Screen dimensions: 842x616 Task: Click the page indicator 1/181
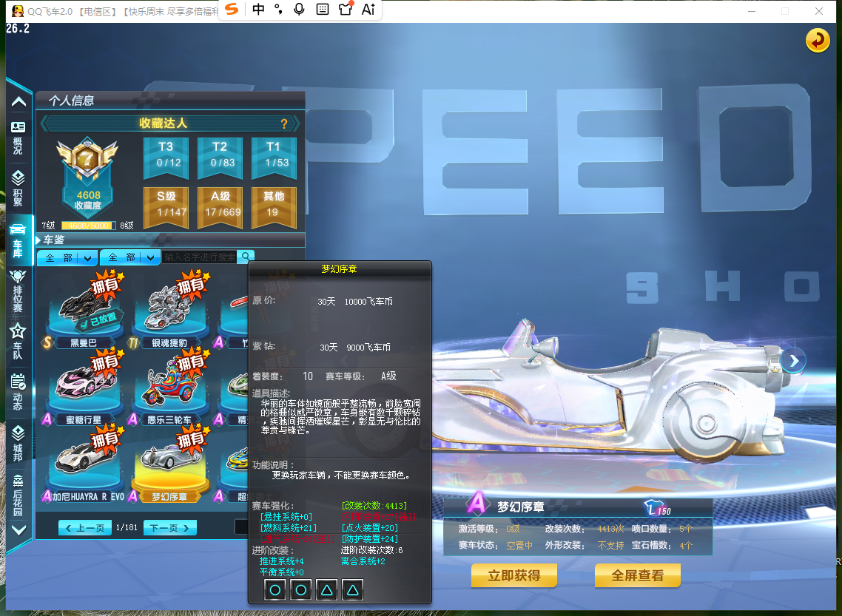(127, 527)
